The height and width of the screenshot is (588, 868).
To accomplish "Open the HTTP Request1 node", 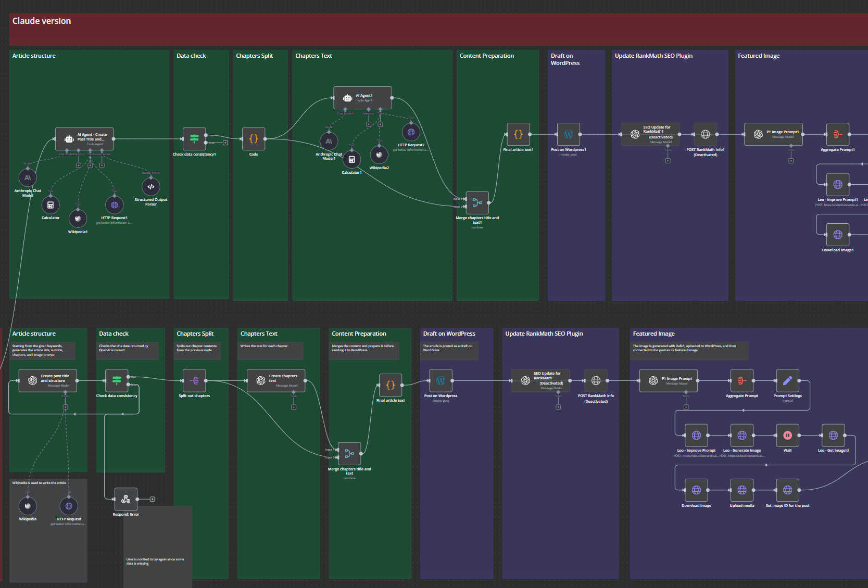I will click(x=115, y=205).
